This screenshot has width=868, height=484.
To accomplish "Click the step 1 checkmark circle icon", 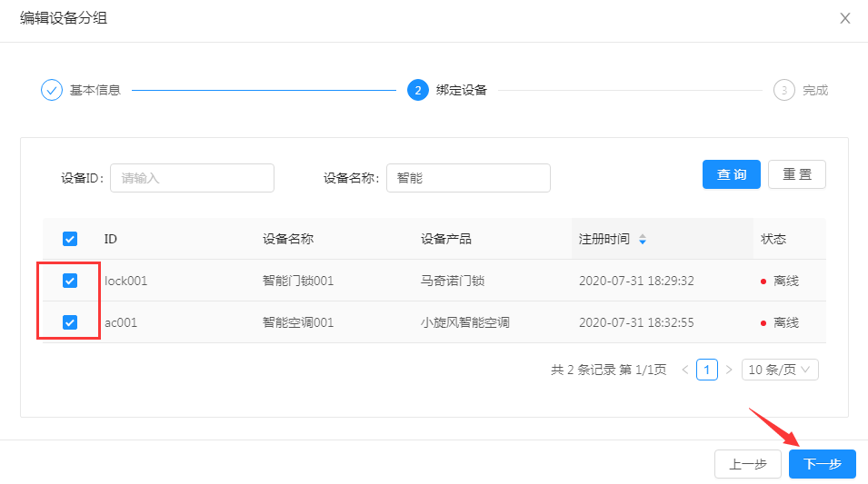I will click(x=52, y=90).
